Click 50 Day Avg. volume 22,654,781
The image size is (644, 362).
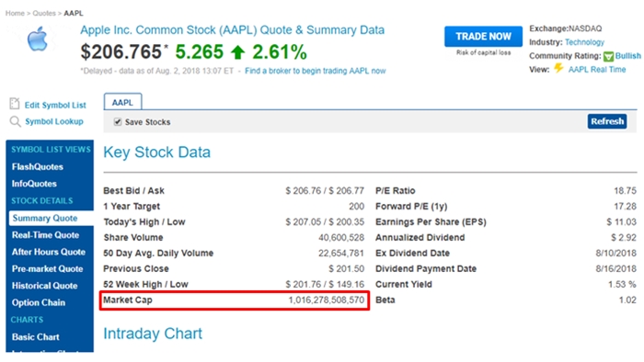[x=341, y=253]
